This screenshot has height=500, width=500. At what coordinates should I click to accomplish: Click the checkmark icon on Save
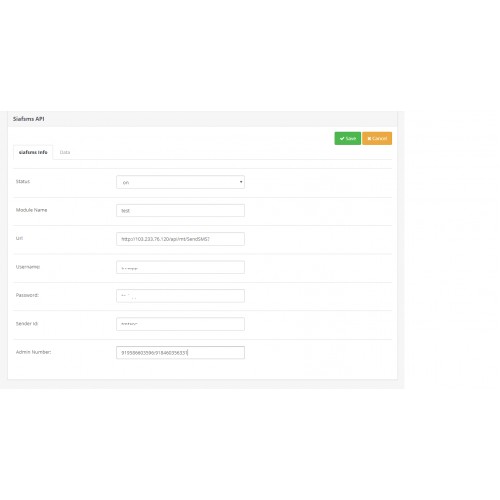[342, 138]
